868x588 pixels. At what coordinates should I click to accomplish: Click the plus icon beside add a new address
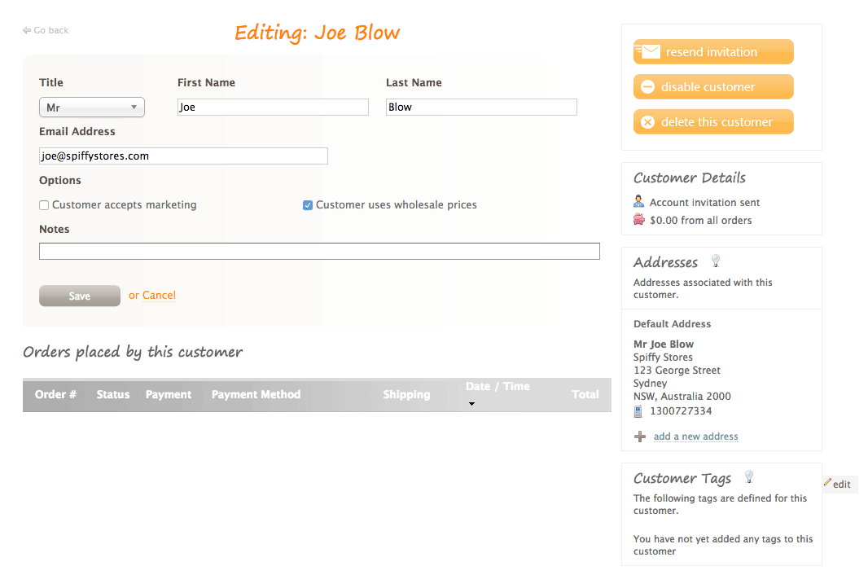640,437
